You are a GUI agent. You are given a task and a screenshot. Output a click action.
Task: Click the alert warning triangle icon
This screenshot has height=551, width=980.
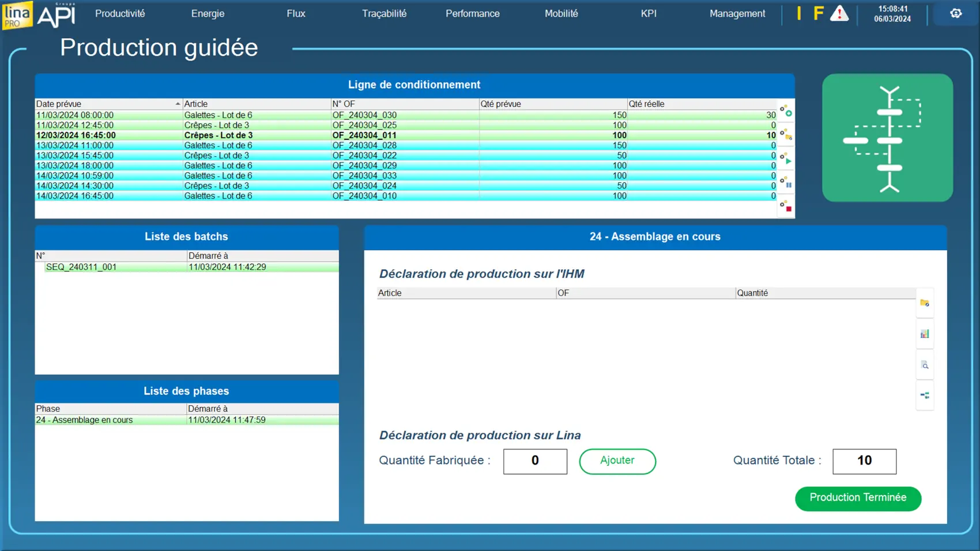pos(839,14)
